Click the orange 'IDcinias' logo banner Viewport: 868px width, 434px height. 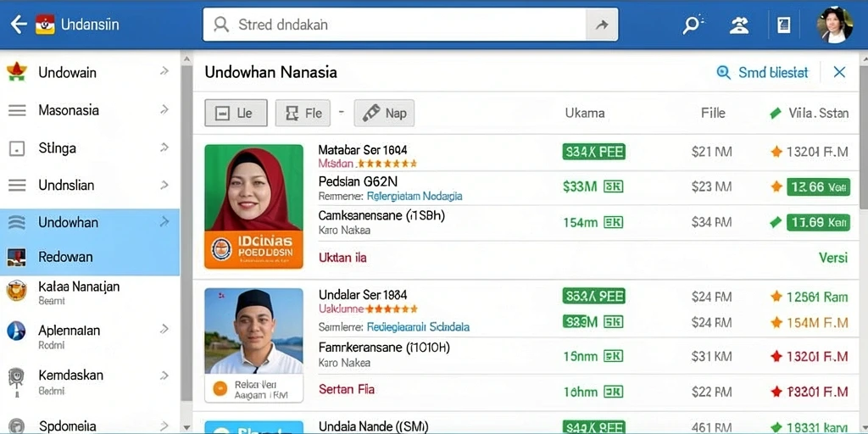(x=254, y=250)
